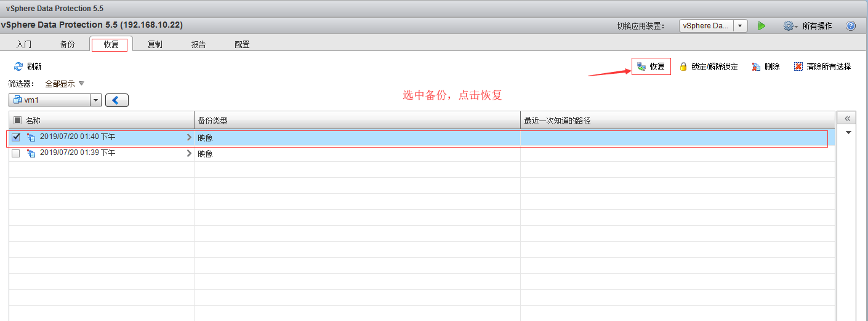Click backup icon of 01:39 下午 row
This screenshot has width=868, height=321.
(31, 153)
